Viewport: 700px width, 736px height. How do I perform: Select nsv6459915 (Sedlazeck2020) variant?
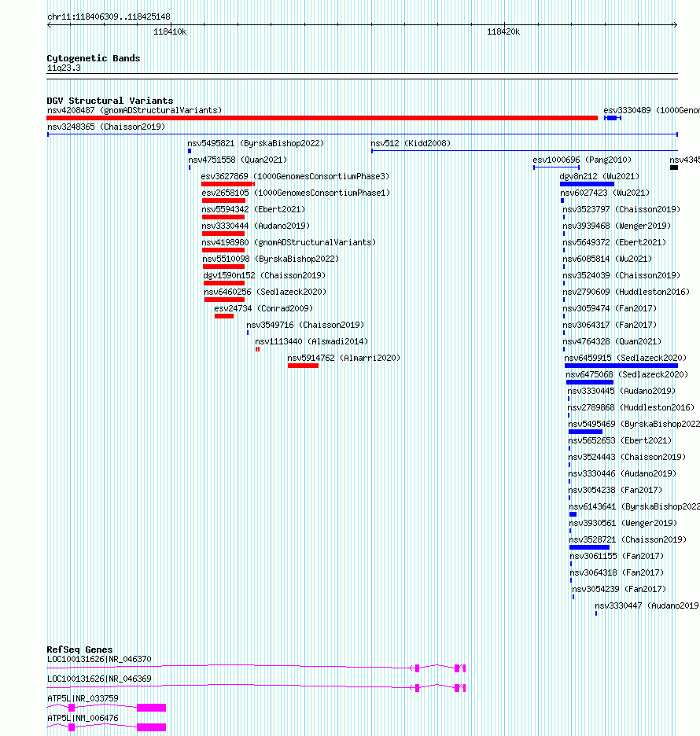click(625, 358)
